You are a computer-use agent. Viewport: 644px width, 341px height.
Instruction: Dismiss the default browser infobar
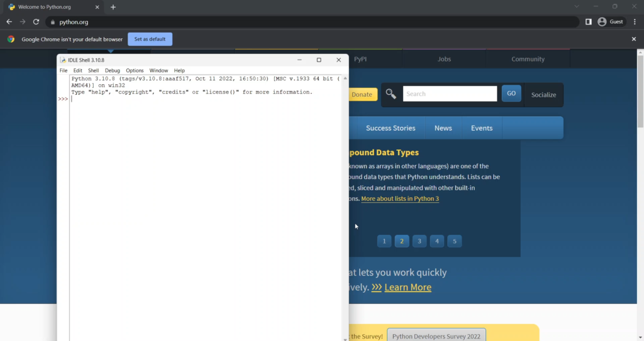(x=634, y=39)
